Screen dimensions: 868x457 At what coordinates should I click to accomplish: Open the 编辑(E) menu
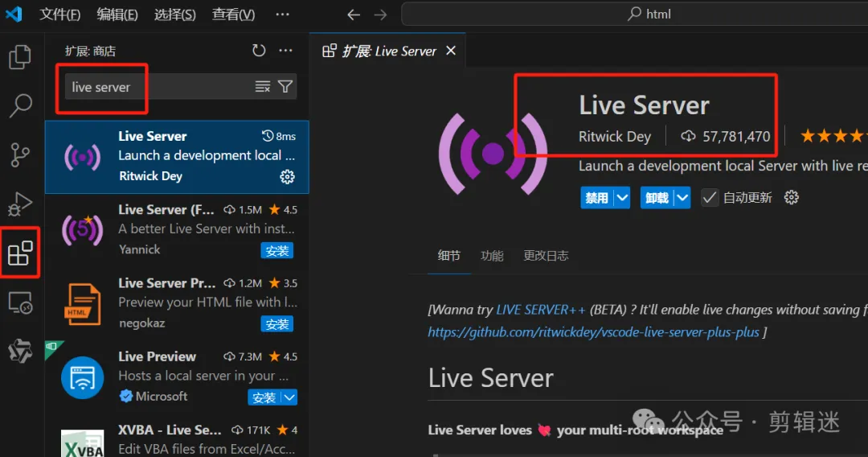[x=117, y=14]
